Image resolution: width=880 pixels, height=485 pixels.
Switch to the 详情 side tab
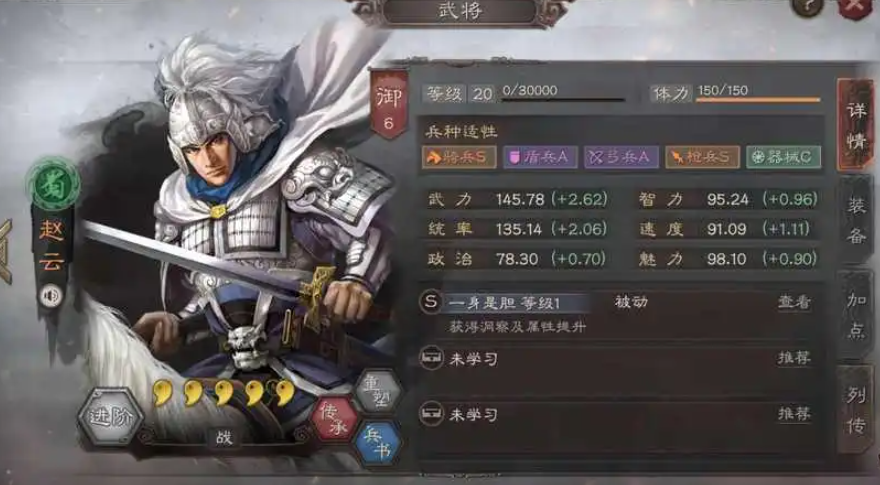(855, 125)
